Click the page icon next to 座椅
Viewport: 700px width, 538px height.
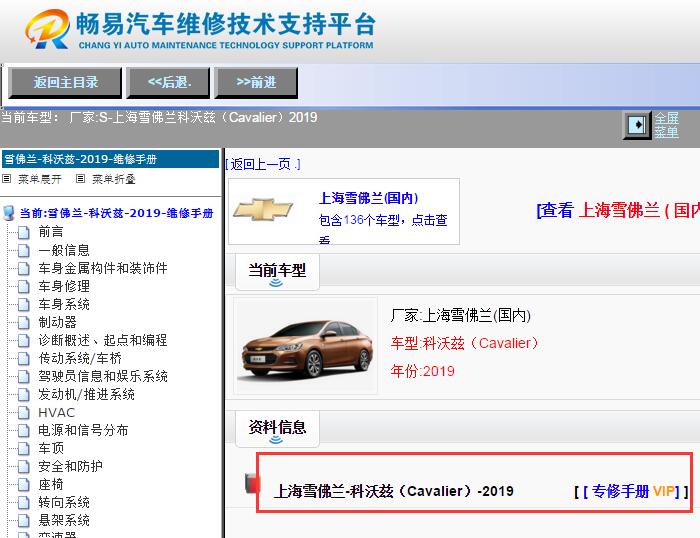[x=24, y=485]
